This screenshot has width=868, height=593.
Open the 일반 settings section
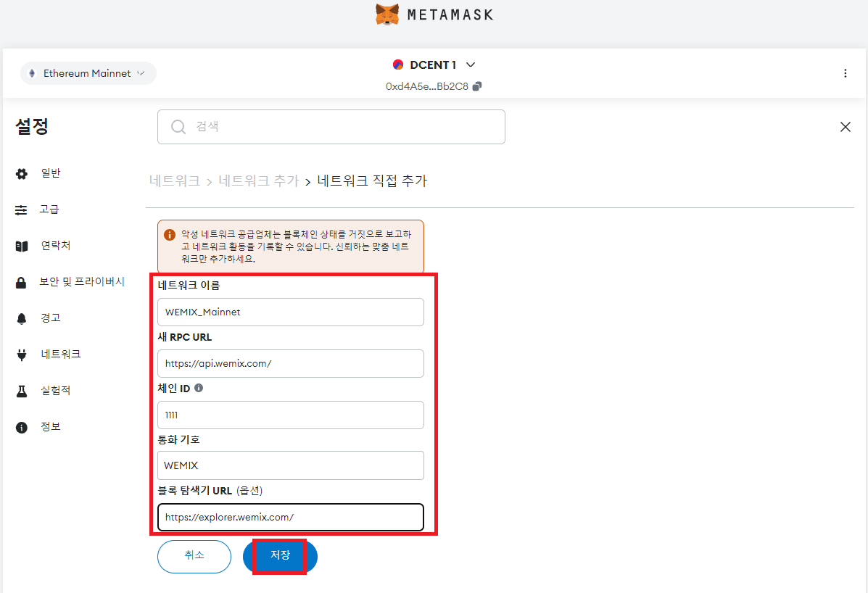click(50, 173)
